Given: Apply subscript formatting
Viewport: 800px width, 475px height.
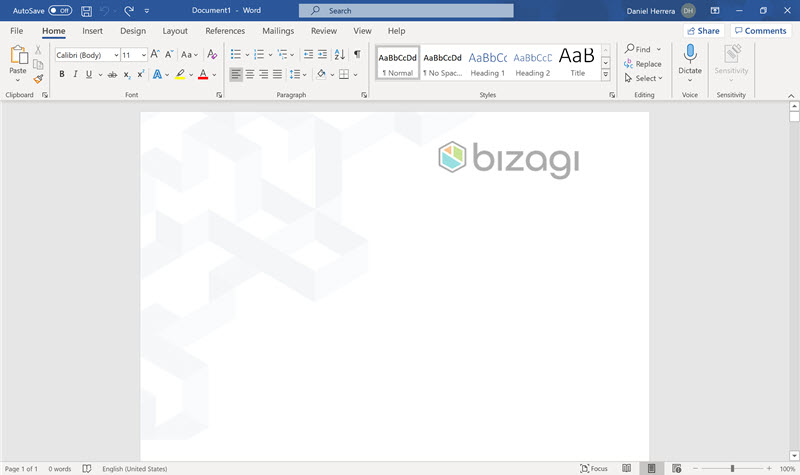Looking at the screenshot, I should click(127, 74).
